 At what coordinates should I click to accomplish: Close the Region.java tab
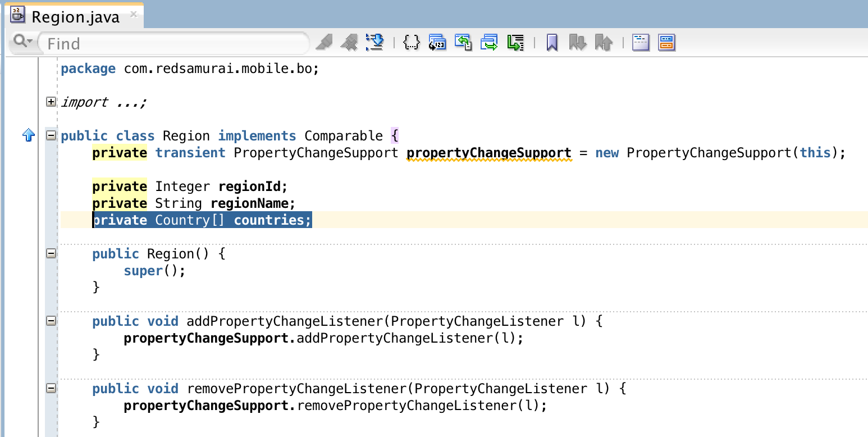[134, 14]
